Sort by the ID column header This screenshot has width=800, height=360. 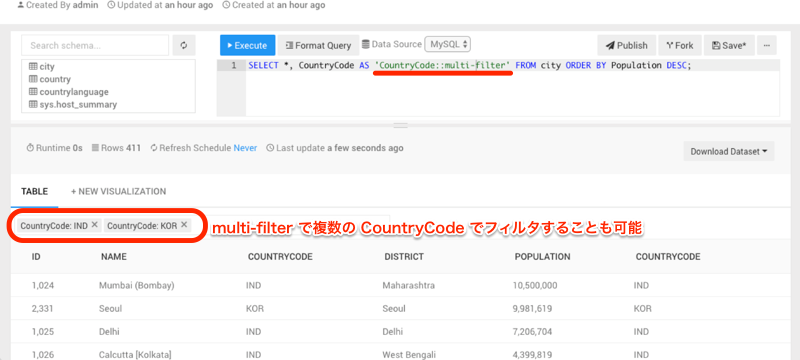pyautogui.click(x=36, y=256)
